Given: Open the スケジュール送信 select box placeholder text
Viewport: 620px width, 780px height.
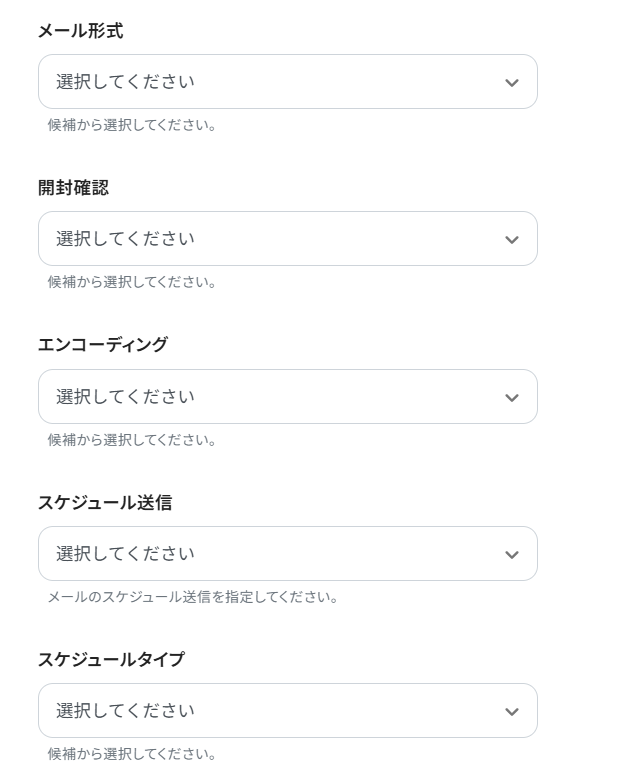Looking at the screenshot, I should [125, 554].
